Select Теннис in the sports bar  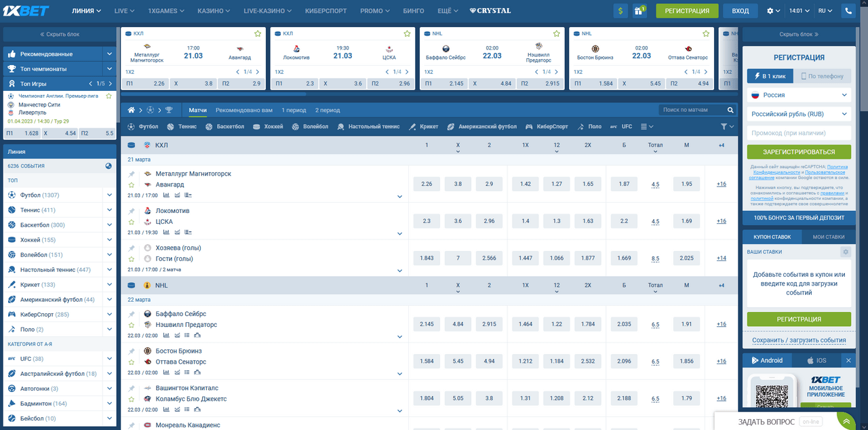(x=182, y=127)
